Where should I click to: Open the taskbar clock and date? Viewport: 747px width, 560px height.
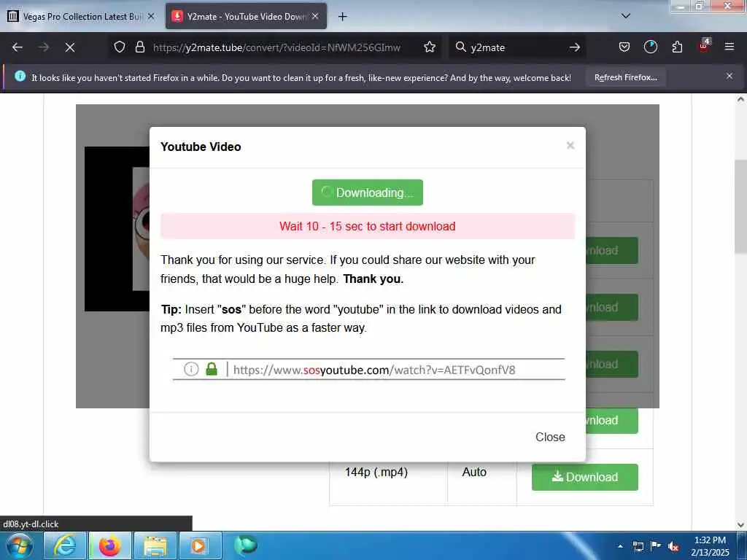point(710,546)
